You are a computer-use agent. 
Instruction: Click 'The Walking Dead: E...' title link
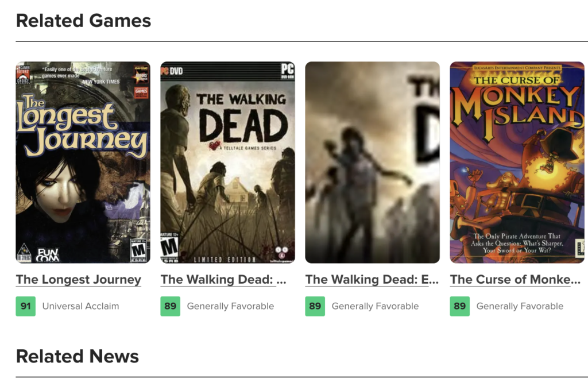[x=372, y=280]
